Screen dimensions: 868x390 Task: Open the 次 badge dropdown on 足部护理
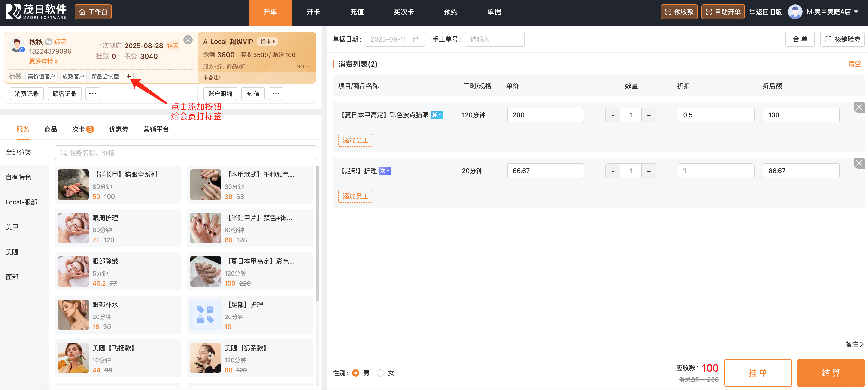385,171
